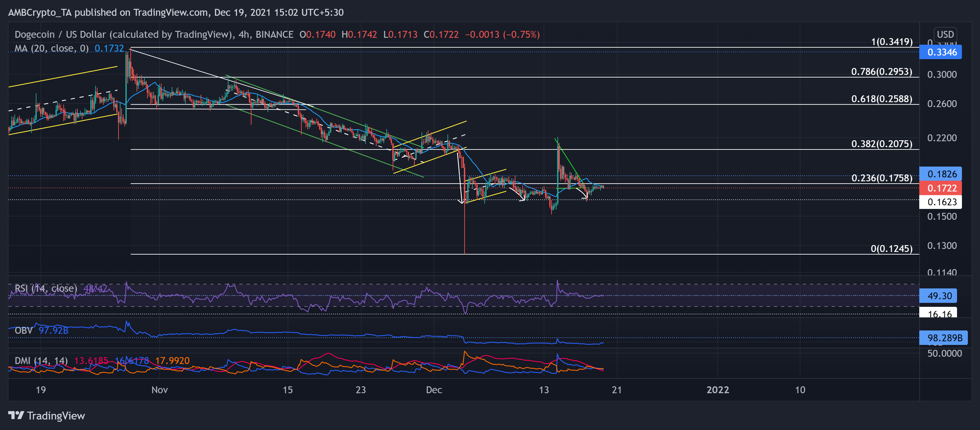Click the AMBCrypto_TA published header text

point(176,12)
